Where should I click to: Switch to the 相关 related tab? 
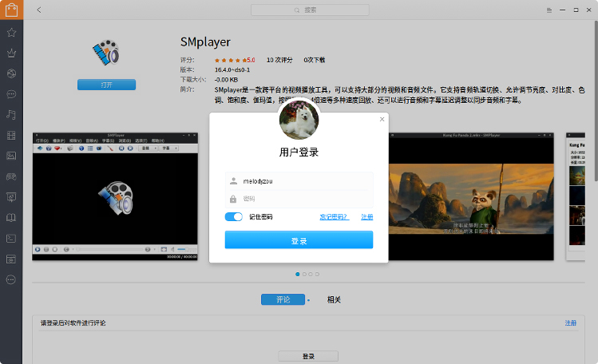(334, 299)
